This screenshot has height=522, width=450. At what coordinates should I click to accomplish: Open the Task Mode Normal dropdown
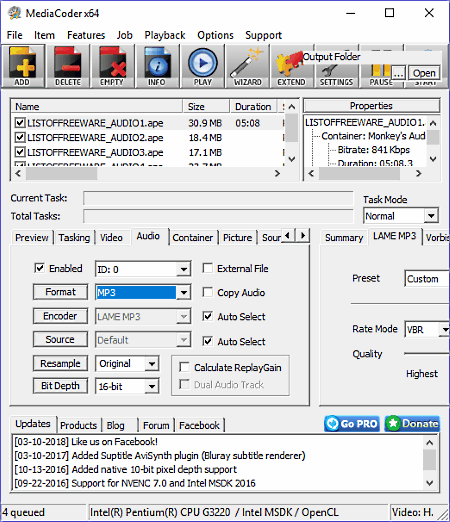click(401, 216)
